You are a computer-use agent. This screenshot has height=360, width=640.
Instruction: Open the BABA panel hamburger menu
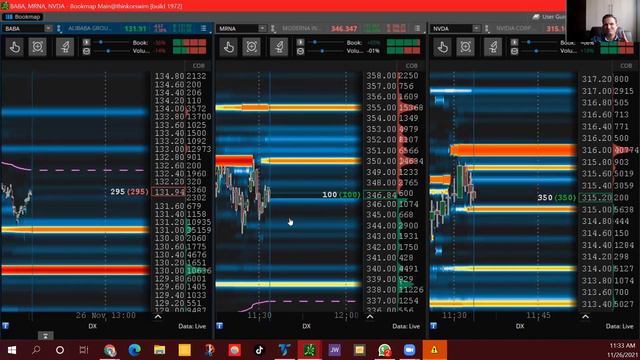click(x=203, y=29)
